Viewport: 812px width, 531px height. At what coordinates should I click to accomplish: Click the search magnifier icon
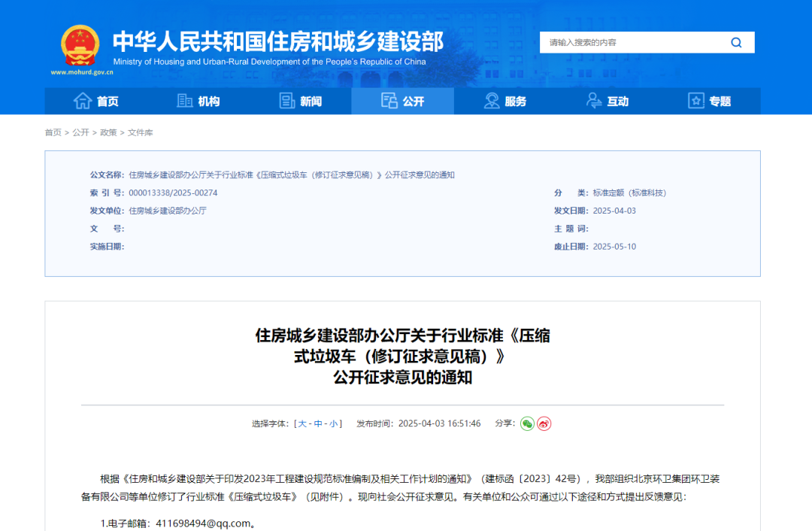[736, 43]
